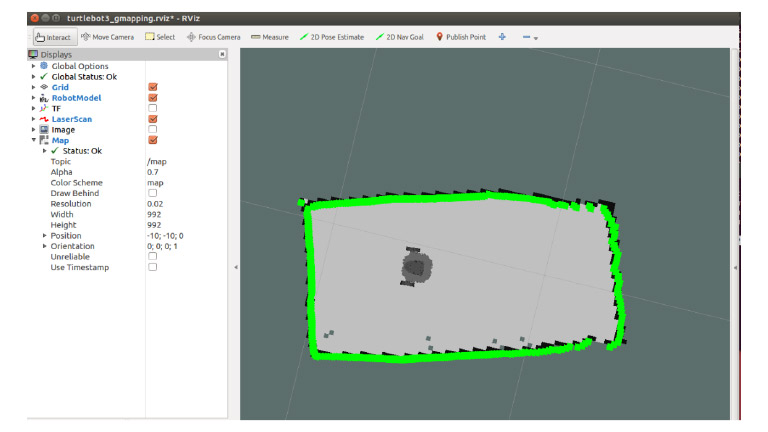The width and height of the screenshot is (768, 432).
Task: Disable the Grid display checkbox
Action: (153, 87)
